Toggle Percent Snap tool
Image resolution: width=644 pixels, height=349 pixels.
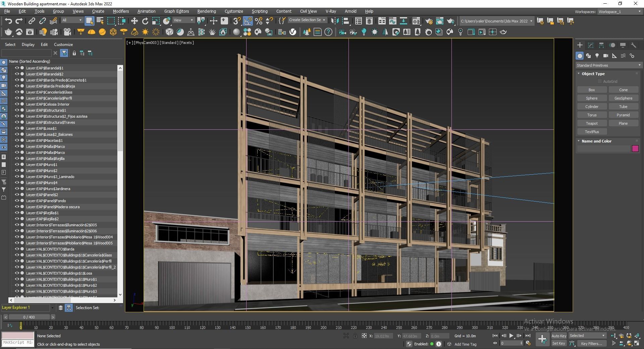click(259, 21)
